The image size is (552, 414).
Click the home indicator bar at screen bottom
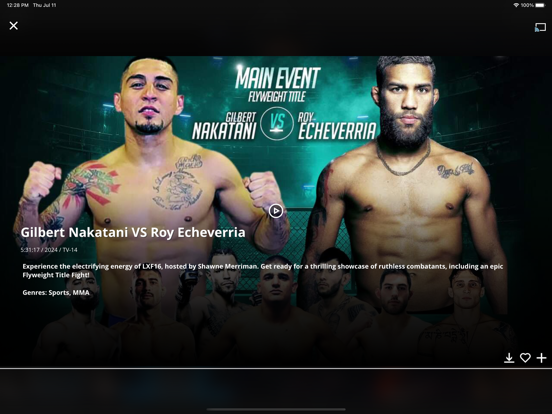(x=276, y=409)
